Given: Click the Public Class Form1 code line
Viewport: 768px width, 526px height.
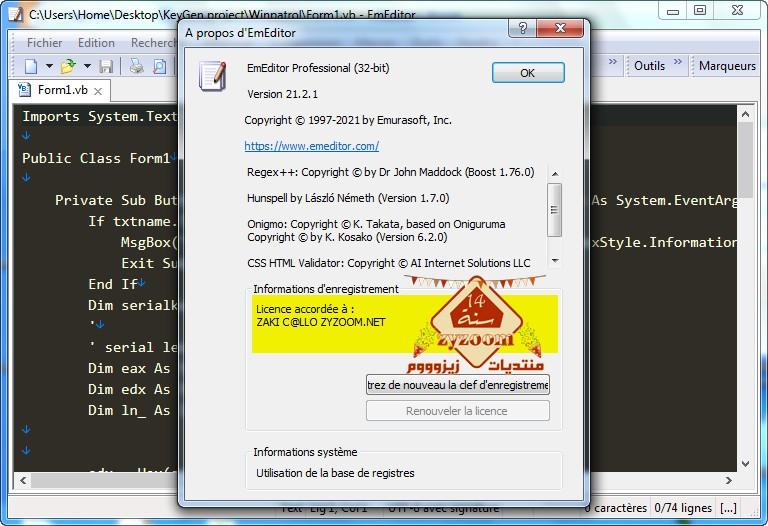Looking at the screenshot, I should (96, 159).
